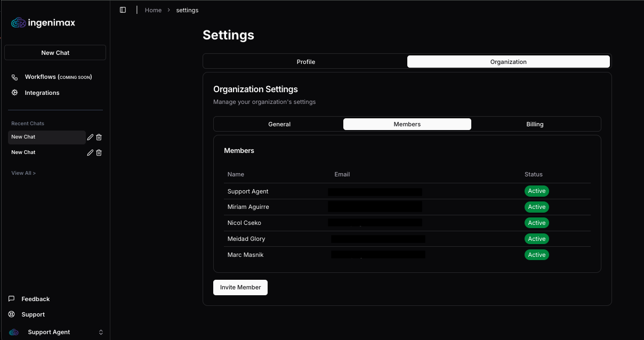Screen dimensions: 644x340
Task: Click the Status column header
Action: pos(534,174)
